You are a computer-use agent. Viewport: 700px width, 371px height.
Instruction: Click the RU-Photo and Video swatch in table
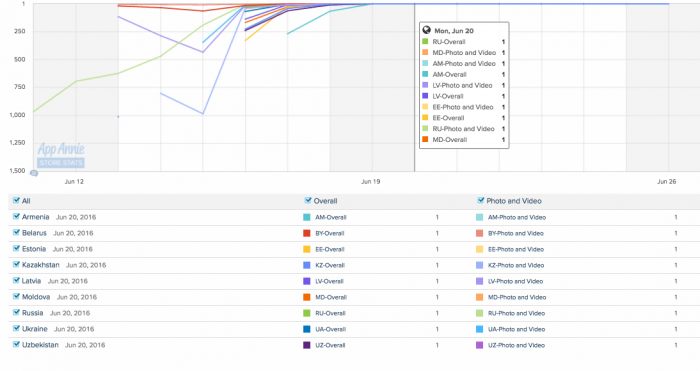[479, 313]
